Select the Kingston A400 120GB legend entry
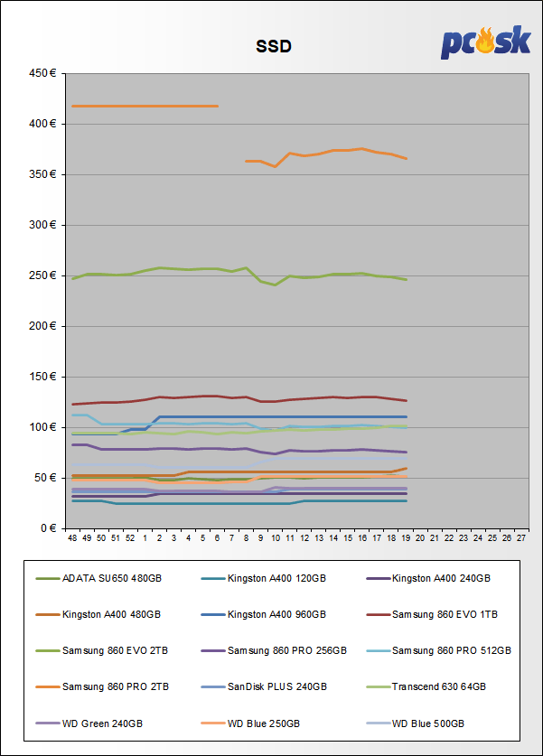Image resolution: width=543 pixels, height=756 pixels. pyautogui.click(x=264, y=578)
